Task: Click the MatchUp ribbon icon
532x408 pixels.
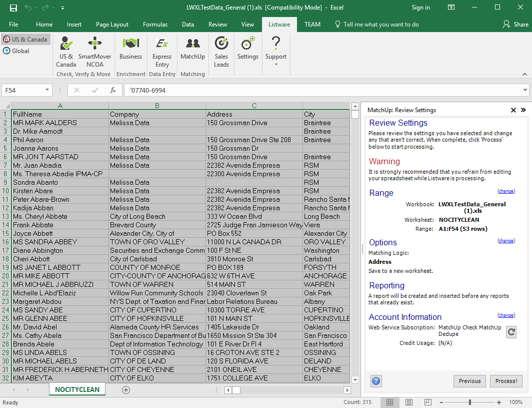Action: [192, 49]
